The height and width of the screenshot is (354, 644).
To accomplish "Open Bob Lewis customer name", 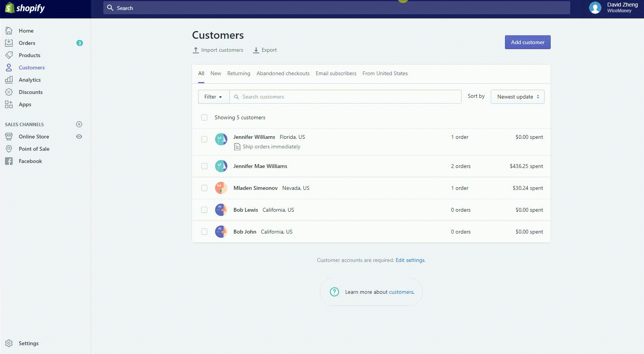I will coord(246,210).
